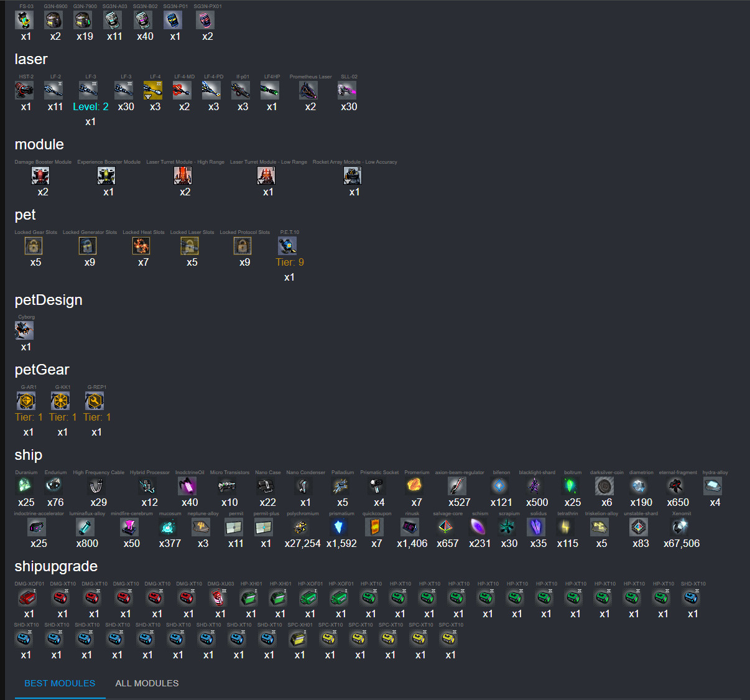
Task: Select the G-REP1 pet gear icon
Action: click(x=95, y=401)
